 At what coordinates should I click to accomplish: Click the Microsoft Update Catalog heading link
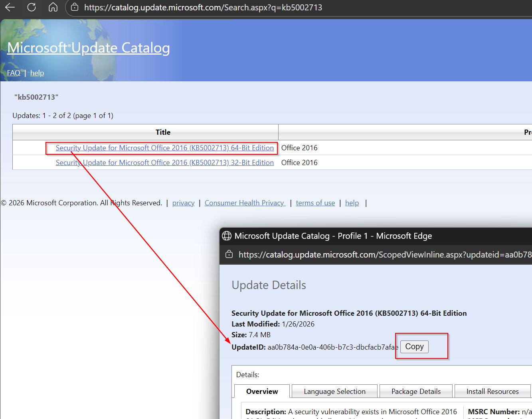click(88, 47)
